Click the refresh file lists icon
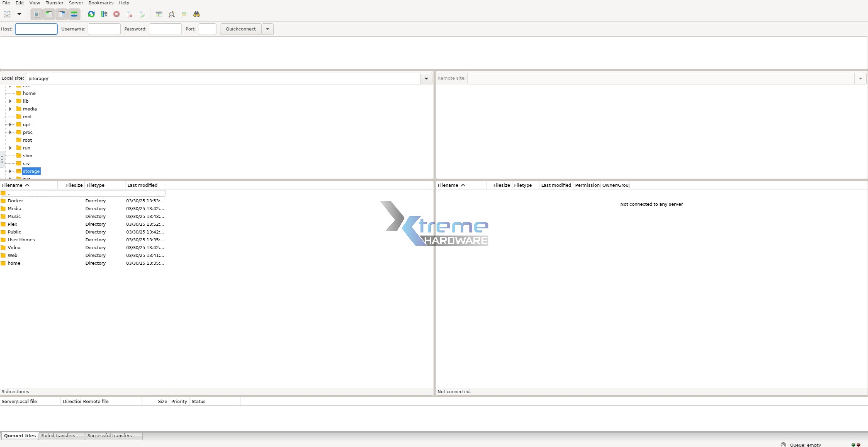 pyautogui.click(x=91, y=14)
